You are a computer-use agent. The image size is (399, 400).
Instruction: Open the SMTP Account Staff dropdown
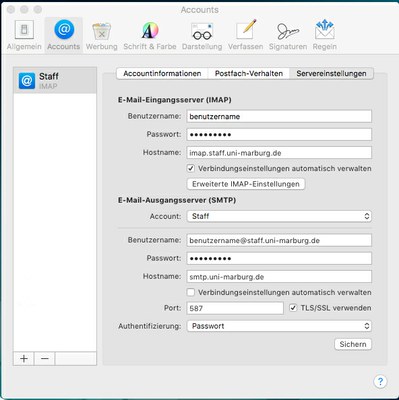(x=279, y=216)
